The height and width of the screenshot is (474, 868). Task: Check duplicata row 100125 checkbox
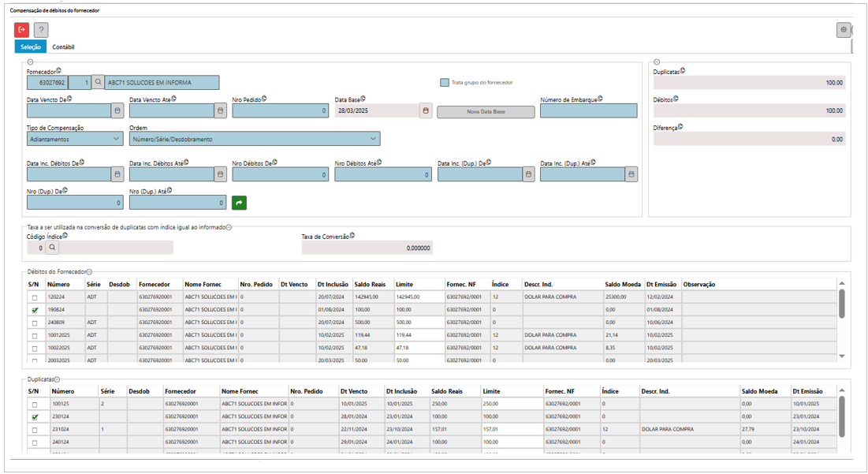pyautogui.click(x=34, y=404)
